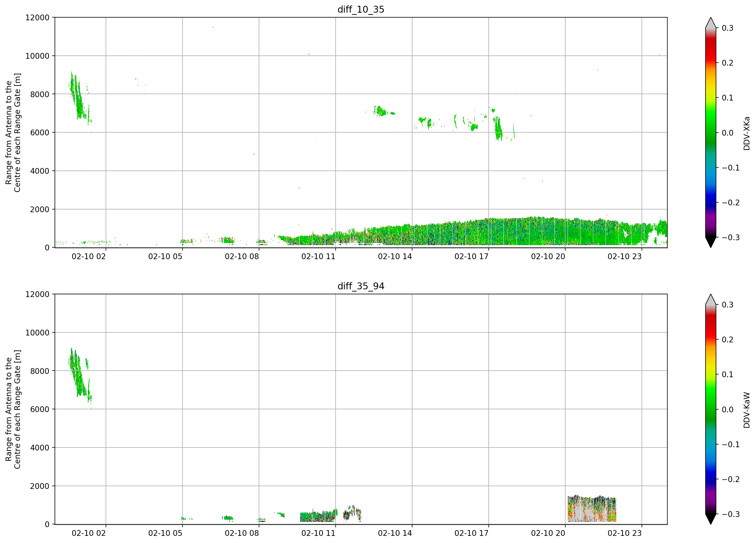Image resolution: width=756 pixels, height=543 pixels.
Task: Click "02-10 20" tick under diff_35_94 plot
Action: (x=548, y=533)
